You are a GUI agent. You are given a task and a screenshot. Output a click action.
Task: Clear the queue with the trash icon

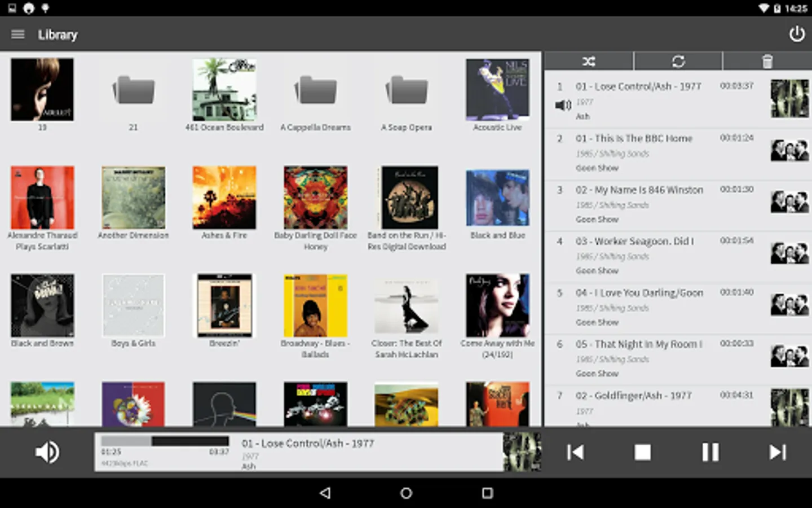pyautogui.click(x=767, y=61)
